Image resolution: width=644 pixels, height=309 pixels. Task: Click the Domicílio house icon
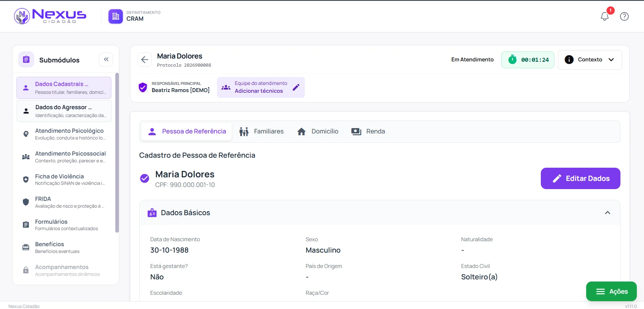(301, 132)
